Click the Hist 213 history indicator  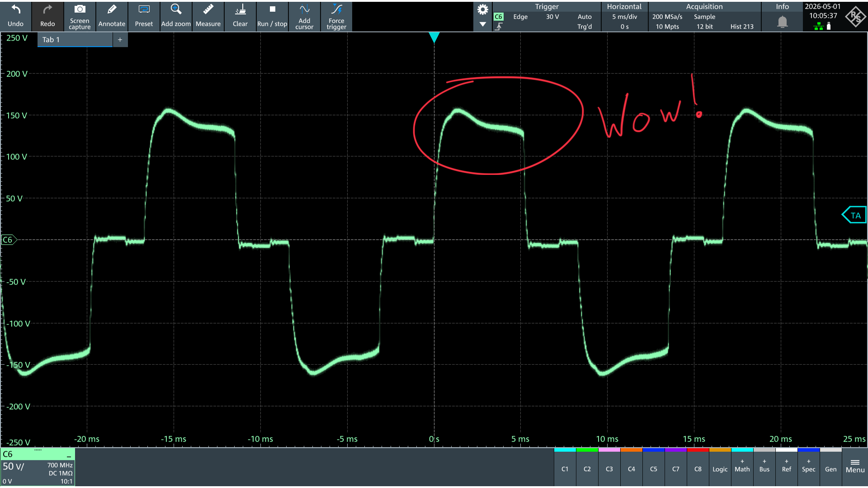pyautogui.click(x=742, y=27)
